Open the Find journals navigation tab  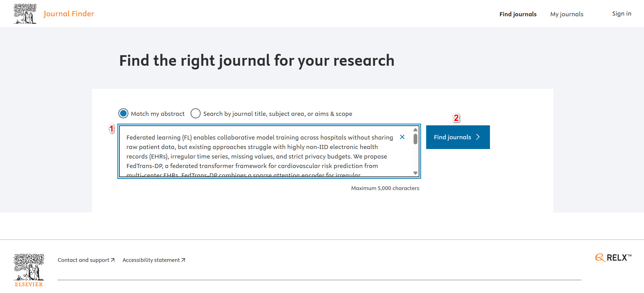[x=518, y=14]
